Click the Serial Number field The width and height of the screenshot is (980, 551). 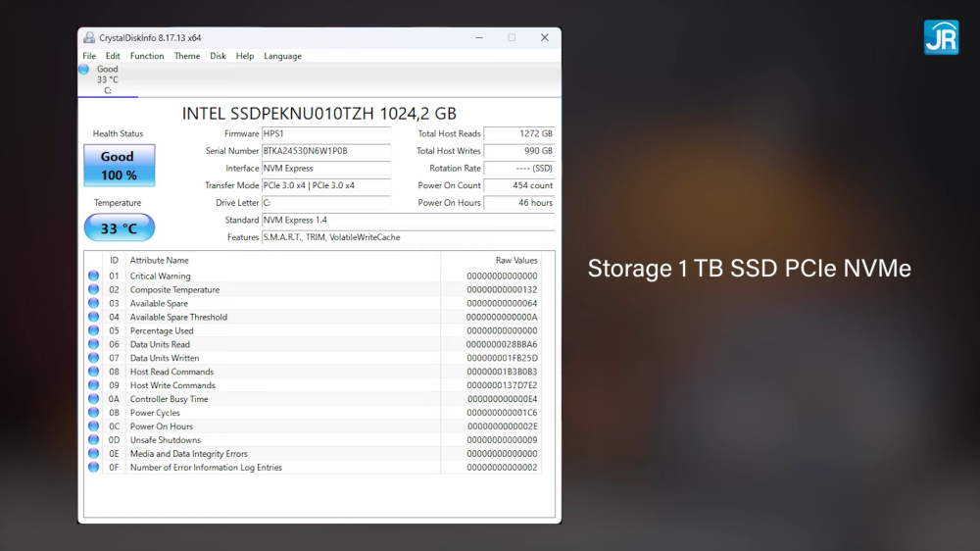click(x=325, y=151)
